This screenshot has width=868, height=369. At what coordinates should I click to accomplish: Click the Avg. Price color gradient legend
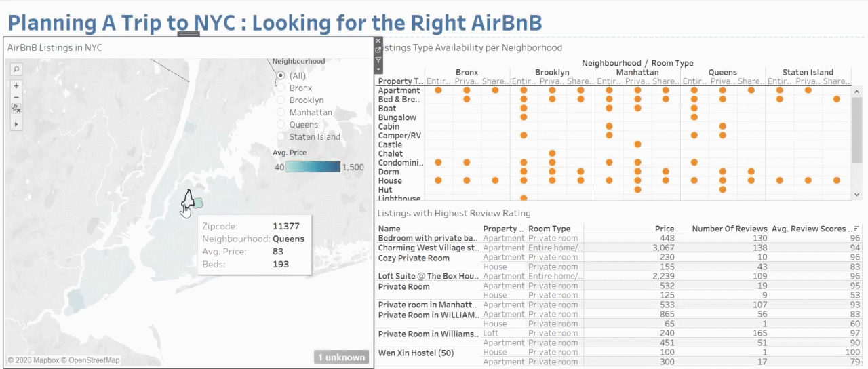coord(313,167)
